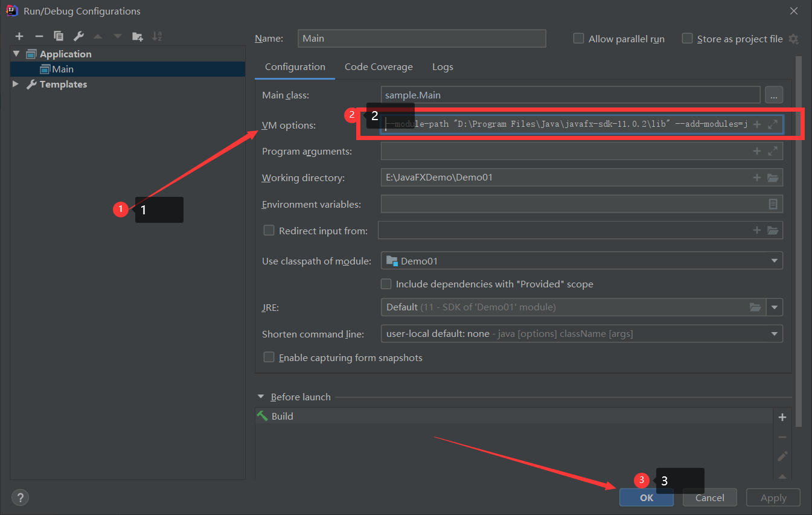Remove Before launch task minus icon
This screenshot has width=812, height=515.
(x=782, y=437)
